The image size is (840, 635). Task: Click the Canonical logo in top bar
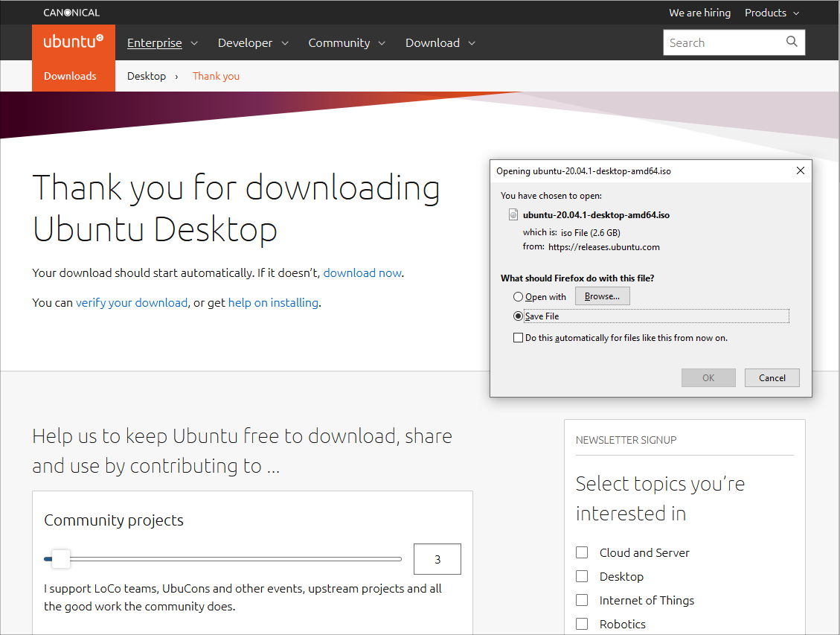(71, 13)
